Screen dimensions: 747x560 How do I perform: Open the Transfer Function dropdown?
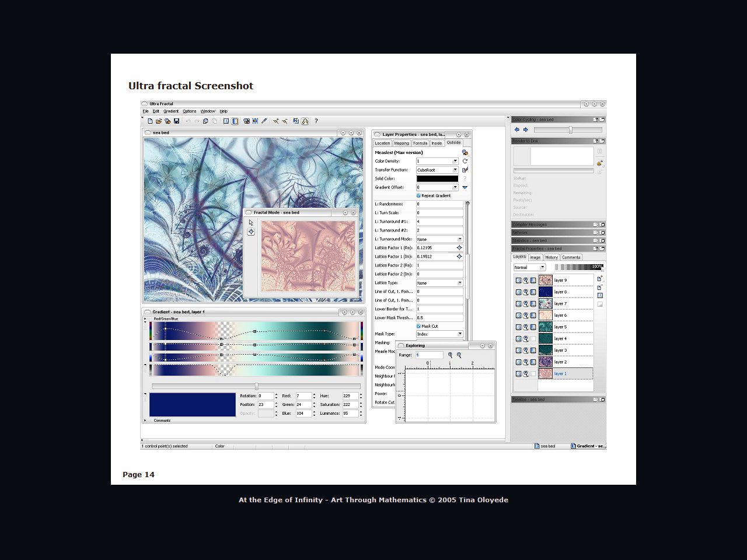[x=455, y=170]
